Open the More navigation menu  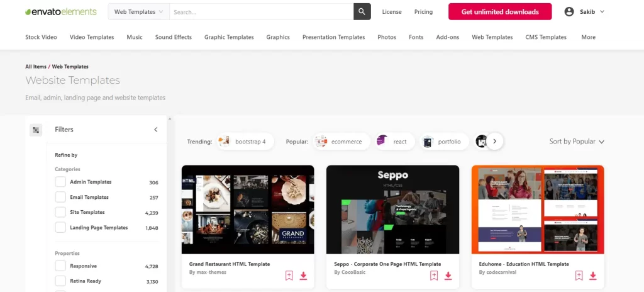(588, 37)
